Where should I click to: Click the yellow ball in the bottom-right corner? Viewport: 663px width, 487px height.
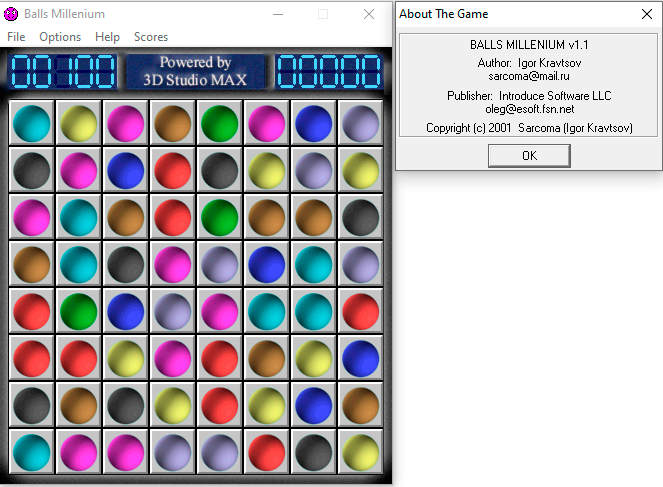(360, 452)
